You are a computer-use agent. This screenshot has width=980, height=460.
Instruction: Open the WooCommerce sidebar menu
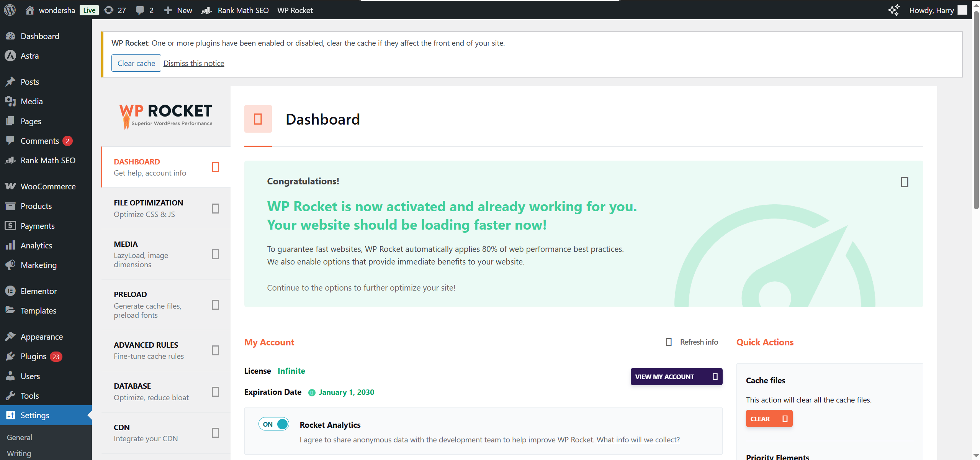click(x=48, y=186)
